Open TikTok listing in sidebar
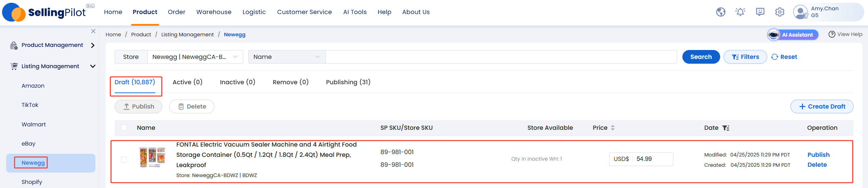 point(30,105)
